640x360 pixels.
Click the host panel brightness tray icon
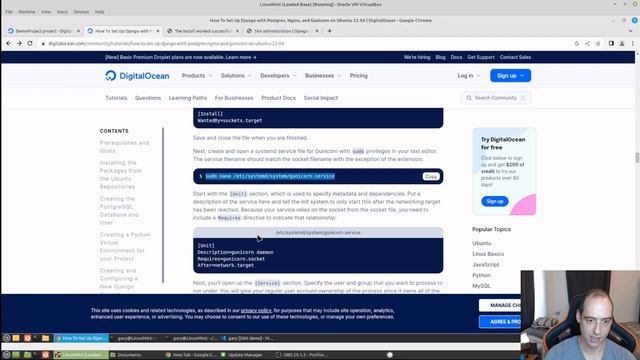(390, 355)
